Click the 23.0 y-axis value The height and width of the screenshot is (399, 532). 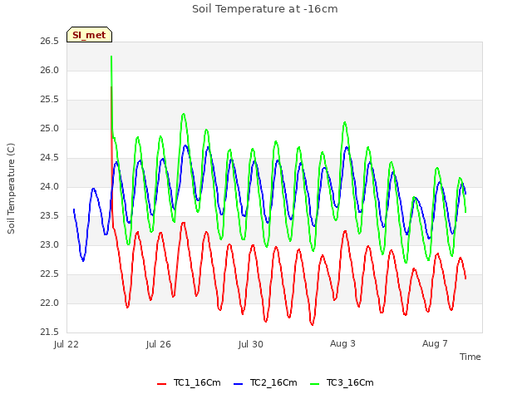coord(50,245)
